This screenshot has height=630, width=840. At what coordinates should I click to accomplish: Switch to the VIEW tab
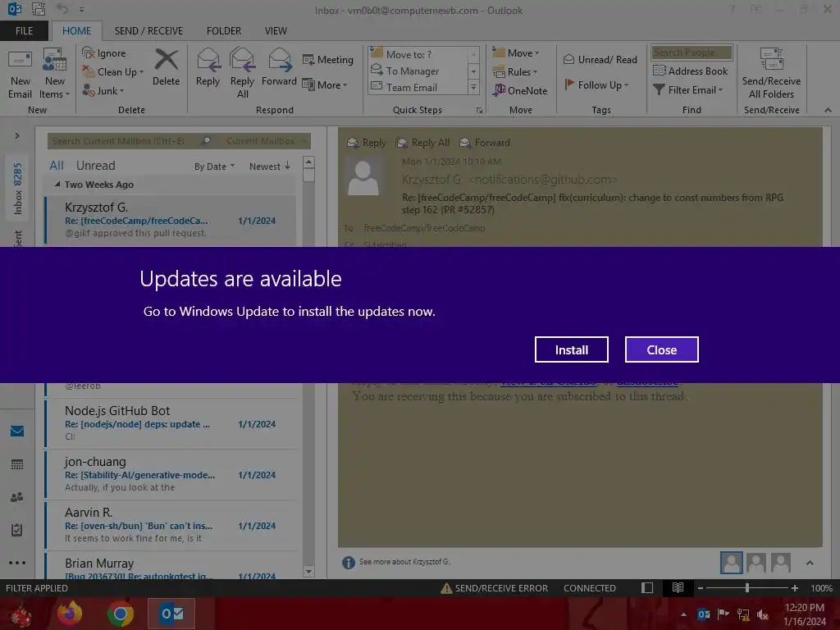coord(276,31)
